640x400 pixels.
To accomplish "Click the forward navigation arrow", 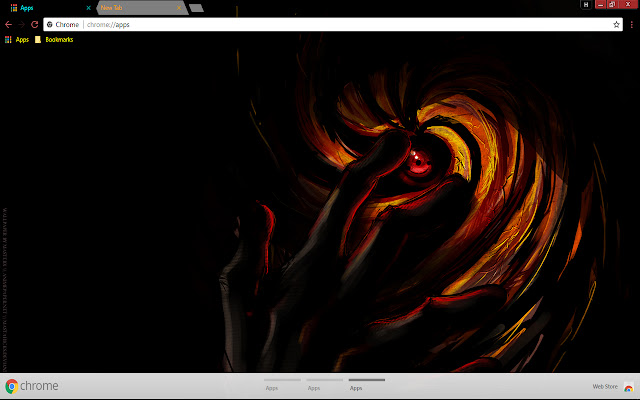I will click(21, 24).
